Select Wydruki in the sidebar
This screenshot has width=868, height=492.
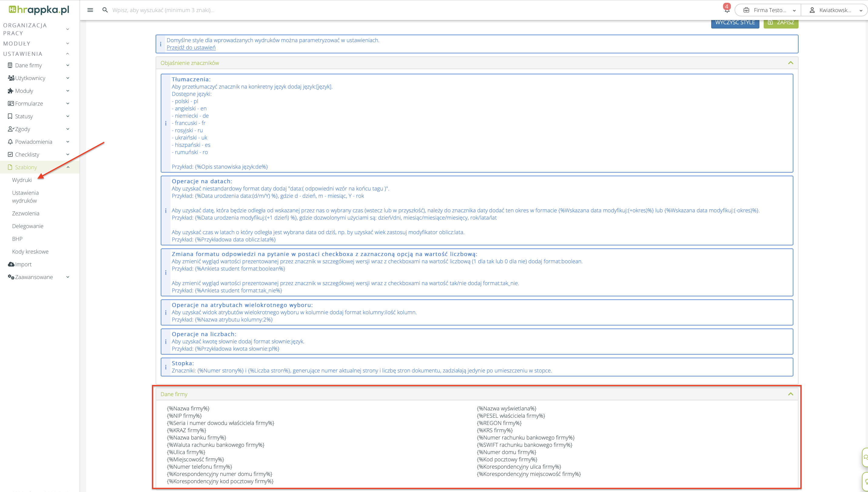[x=22, y=180]
